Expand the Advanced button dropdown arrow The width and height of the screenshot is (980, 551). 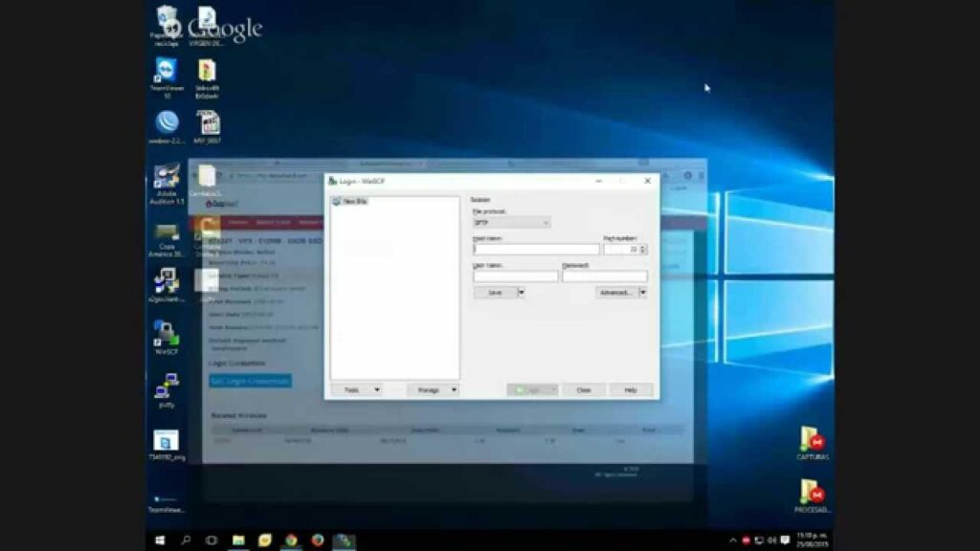coord(641,290)
